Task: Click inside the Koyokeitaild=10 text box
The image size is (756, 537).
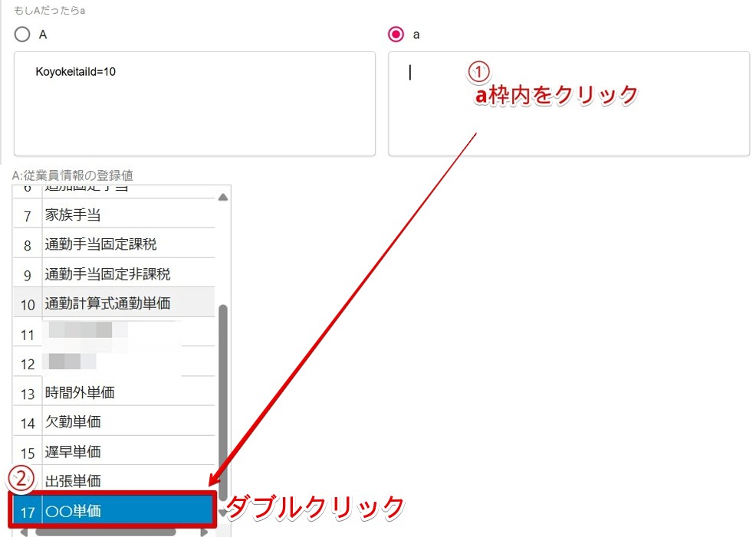Action: pyautogui.click(x=194, y=103)
